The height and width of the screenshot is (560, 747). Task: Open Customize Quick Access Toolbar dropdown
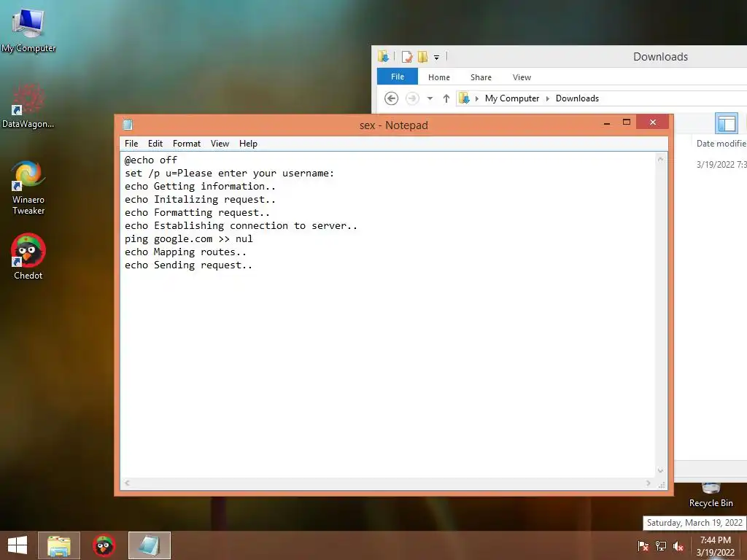coord(436,58)
